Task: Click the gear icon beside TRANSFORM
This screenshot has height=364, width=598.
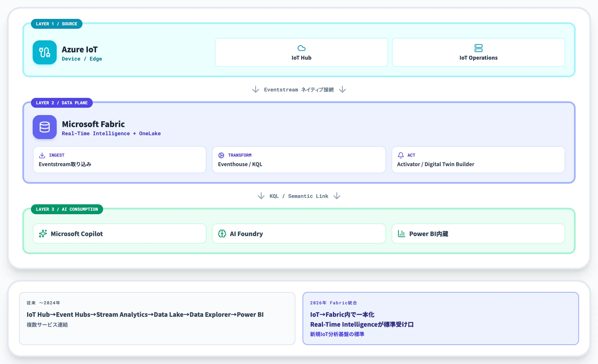Action: pos(221,155)
